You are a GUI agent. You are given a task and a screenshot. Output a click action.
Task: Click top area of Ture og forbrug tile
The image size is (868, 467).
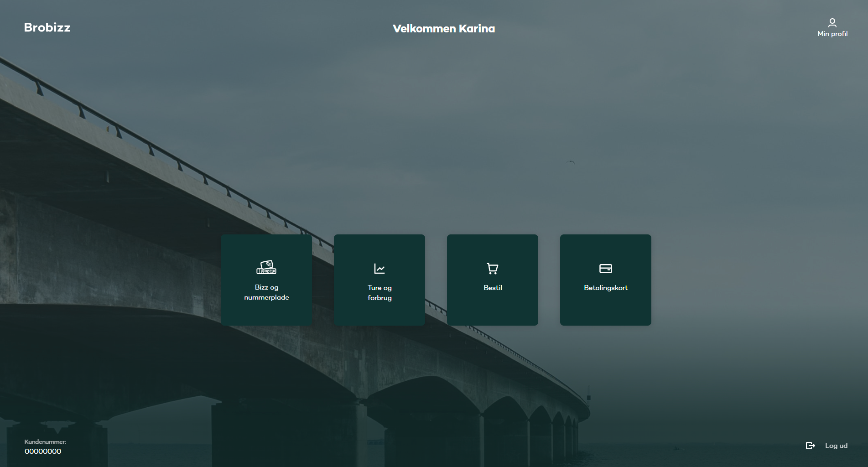tap(379, 246)
